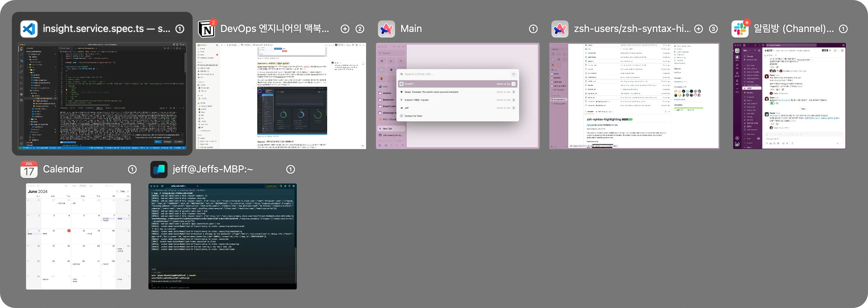Open the VS Code app icon
This screenshot has height=308, width=868.
[29, 29]
